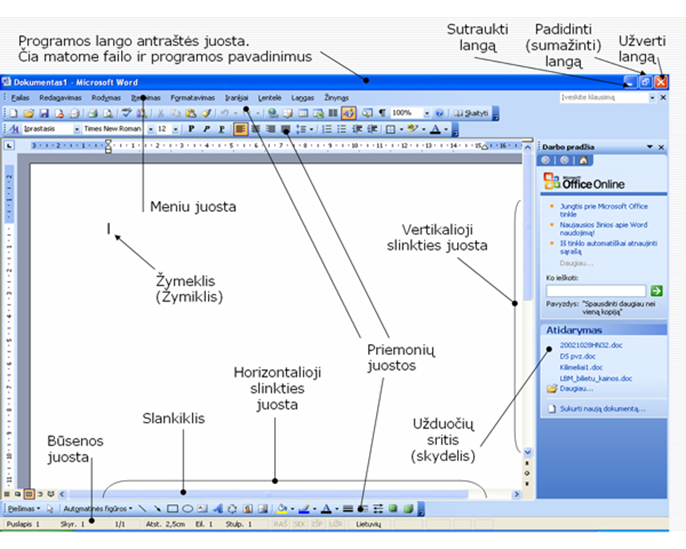Click the Insert Table icon
The image size is (686, 549).
[x=303, y=113]
